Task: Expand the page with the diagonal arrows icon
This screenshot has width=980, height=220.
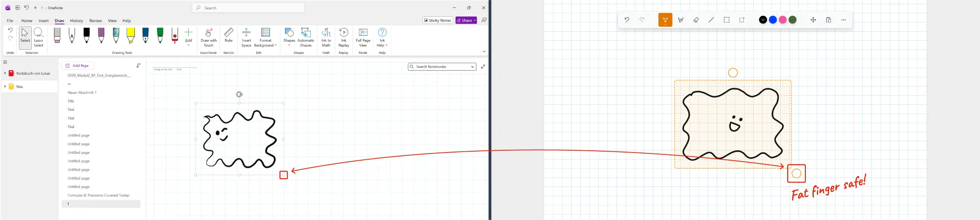Action: pyautogui.click(x=483, y=67)
